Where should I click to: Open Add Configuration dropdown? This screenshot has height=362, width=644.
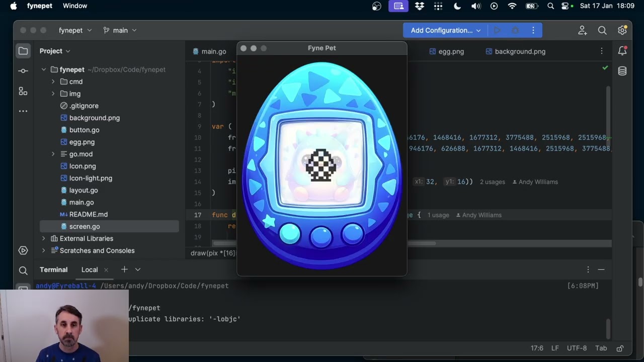click(x=446, y=30)
